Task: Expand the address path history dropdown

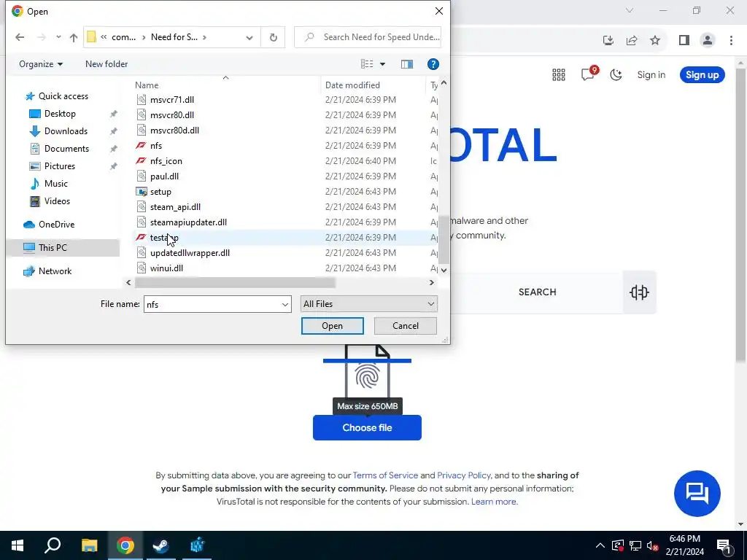Action: 249,37
